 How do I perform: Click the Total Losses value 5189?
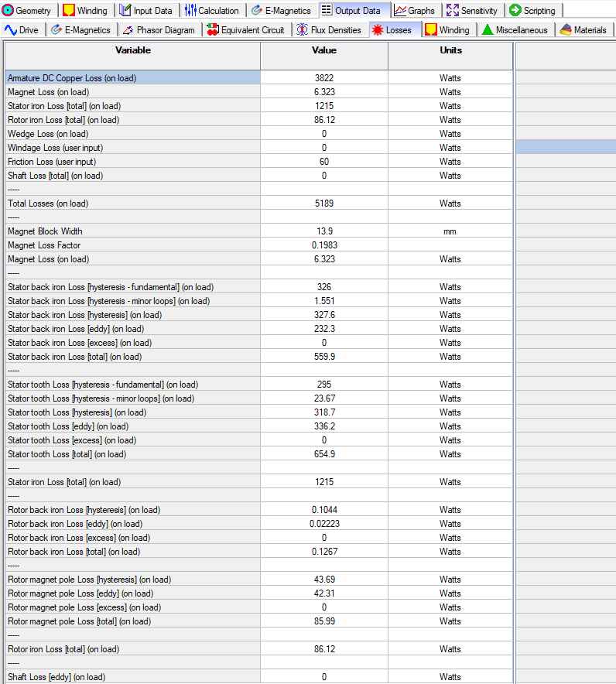(324, 203)
